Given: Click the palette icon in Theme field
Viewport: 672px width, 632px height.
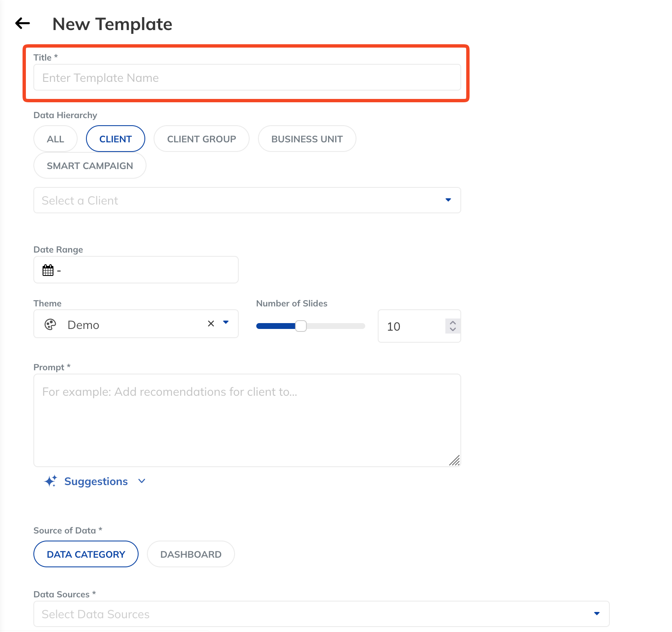Looking at the screenshot, I should click(x=51, y=324).
